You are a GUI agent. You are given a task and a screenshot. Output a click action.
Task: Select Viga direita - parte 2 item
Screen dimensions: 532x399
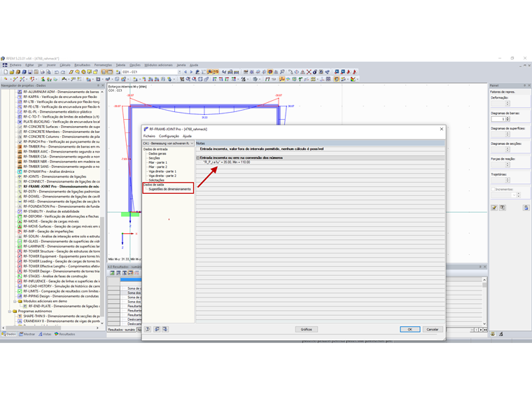click(x=162, y=176)
